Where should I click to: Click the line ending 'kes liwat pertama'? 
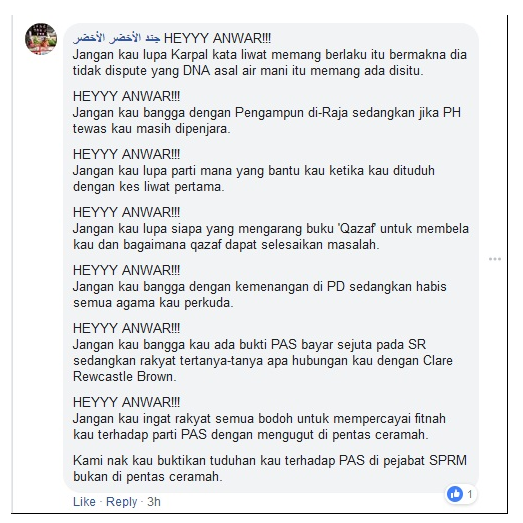click(x=149, y=187)
